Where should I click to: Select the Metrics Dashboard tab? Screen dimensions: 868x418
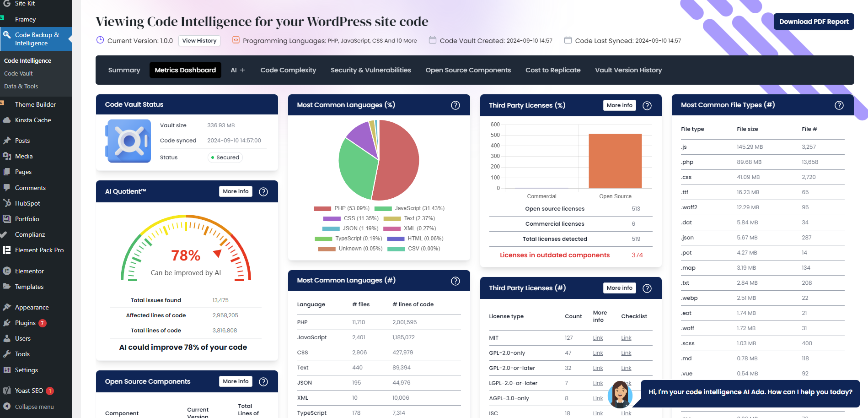pyautogui.click(x=185, y=70)
